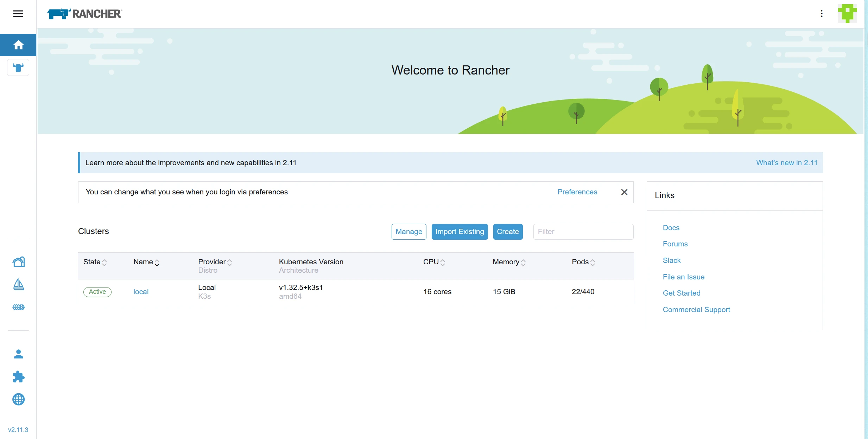The height and width of the screenshot is (439, 868).
Task: Focus the clusters Filter field
Action: coord(583,232)
